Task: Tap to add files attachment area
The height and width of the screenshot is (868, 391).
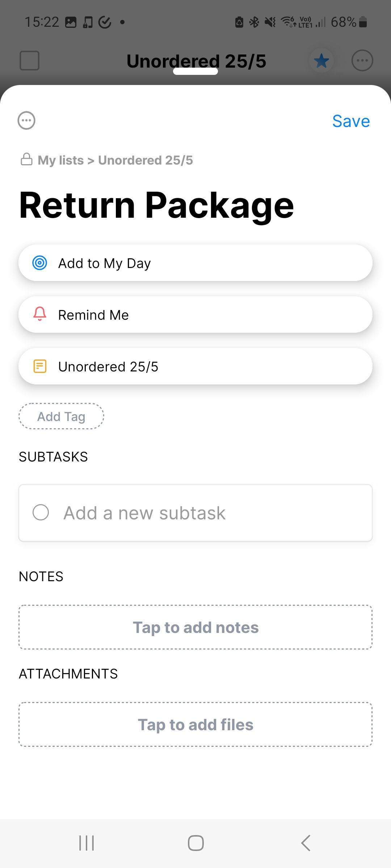Action: click(195, 725)
